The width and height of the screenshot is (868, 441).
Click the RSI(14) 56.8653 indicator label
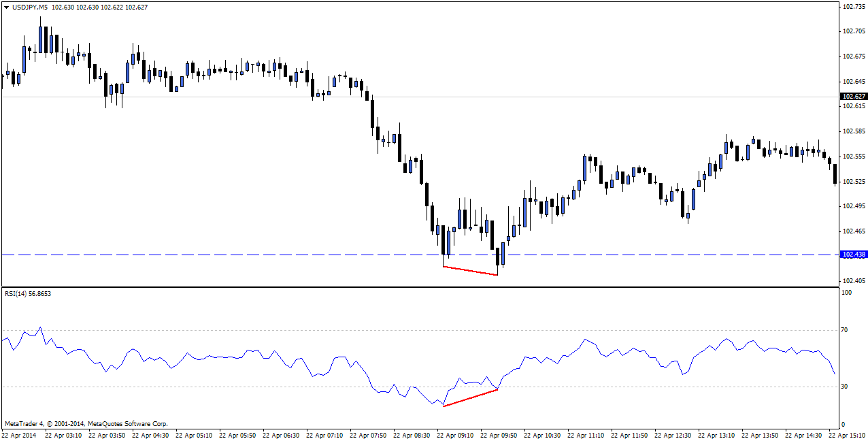pyautogui.click(x=28, y=293)
